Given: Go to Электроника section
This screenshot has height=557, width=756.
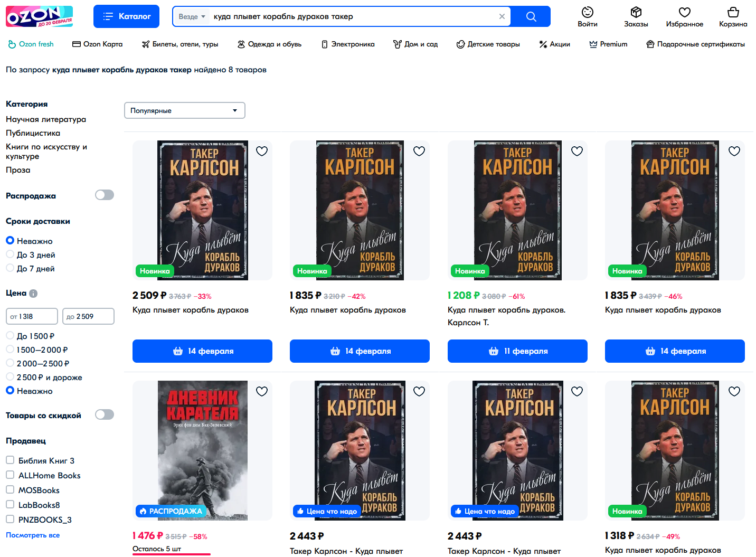Looking at the screenshot, I should coord(348,44).
